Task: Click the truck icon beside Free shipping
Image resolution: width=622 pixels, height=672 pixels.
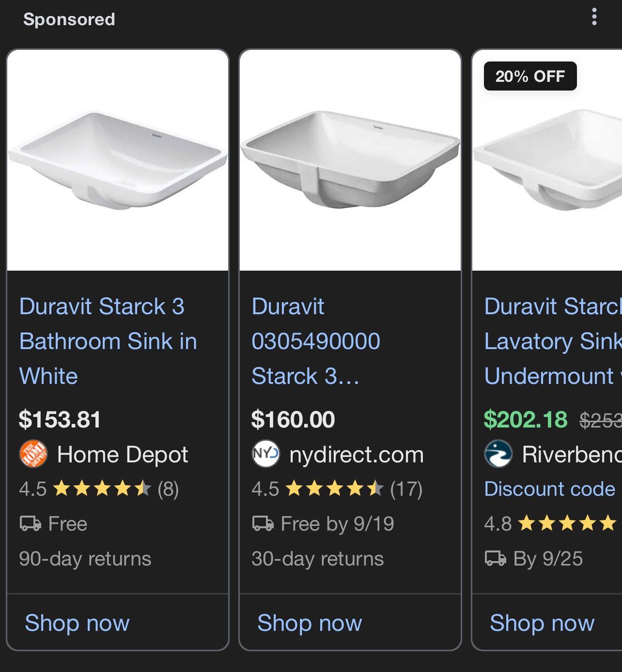Action: pyautogui.click(x=31, y=523)
